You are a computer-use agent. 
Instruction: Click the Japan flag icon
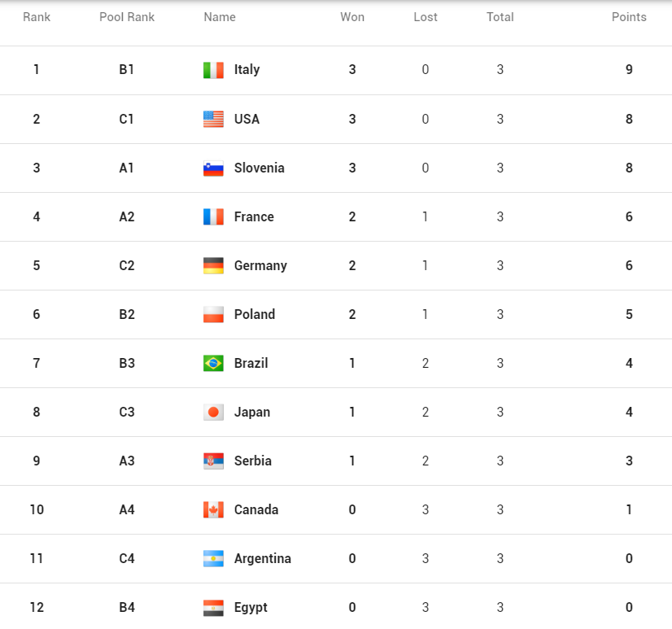tap(213, 412)
